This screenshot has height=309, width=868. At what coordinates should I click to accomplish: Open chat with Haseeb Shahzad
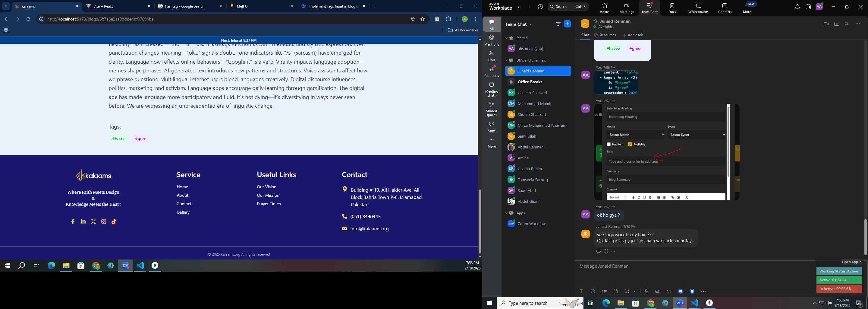(538, 93)
